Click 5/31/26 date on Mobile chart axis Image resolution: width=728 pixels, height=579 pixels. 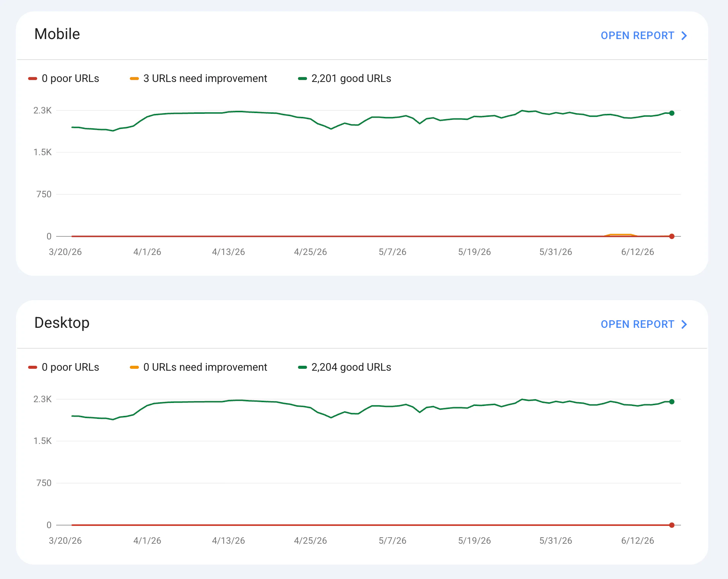coord(556,252)
